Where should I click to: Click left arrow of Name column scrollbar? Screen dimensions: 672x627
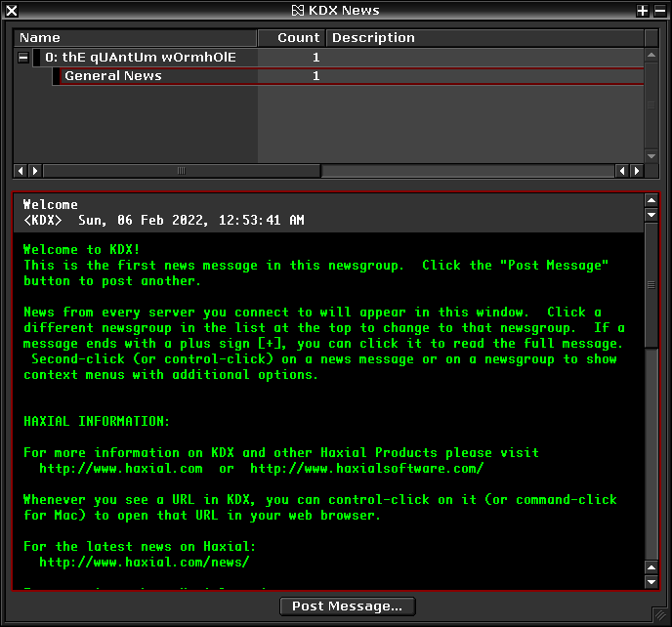pyautogui.click(x=21, y=171)
